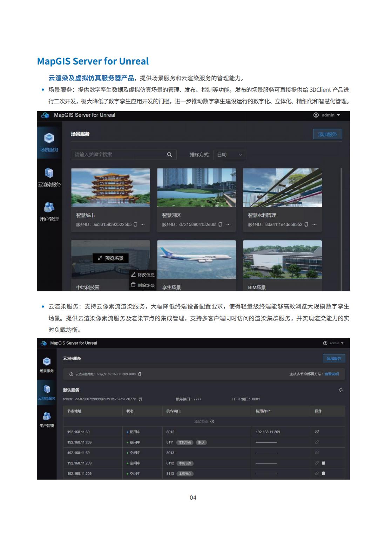Select the text 服务端口: 7777
The height and width of the screenshot is (535, 392).
(x=189, y=399)
